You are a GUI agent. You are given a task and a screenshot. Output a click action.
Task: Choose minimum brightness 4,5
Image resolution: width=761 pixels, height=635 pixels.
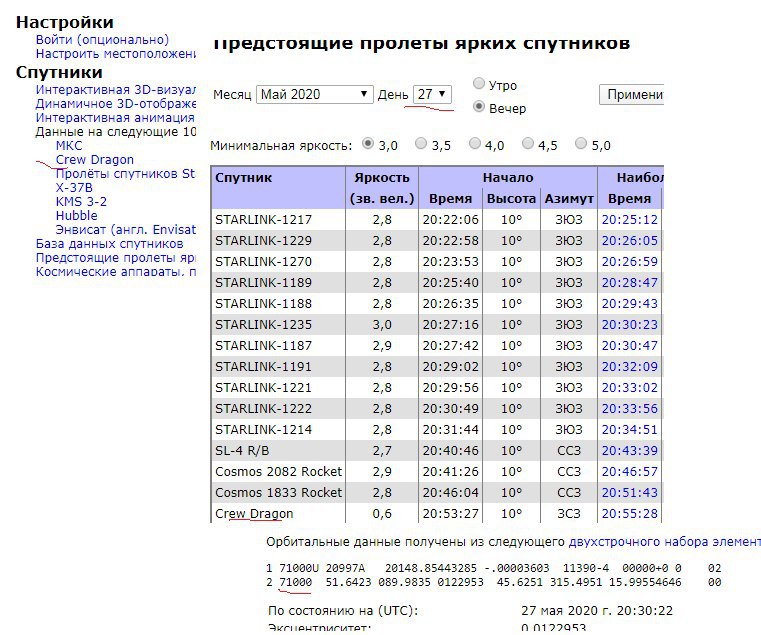click(527, 143)
